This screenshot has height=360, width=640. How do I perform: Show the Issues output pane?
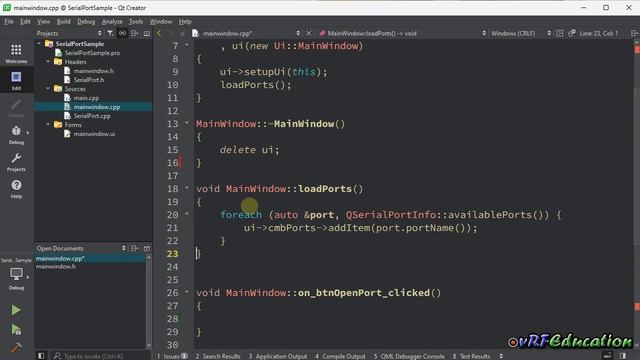point(172,356)
